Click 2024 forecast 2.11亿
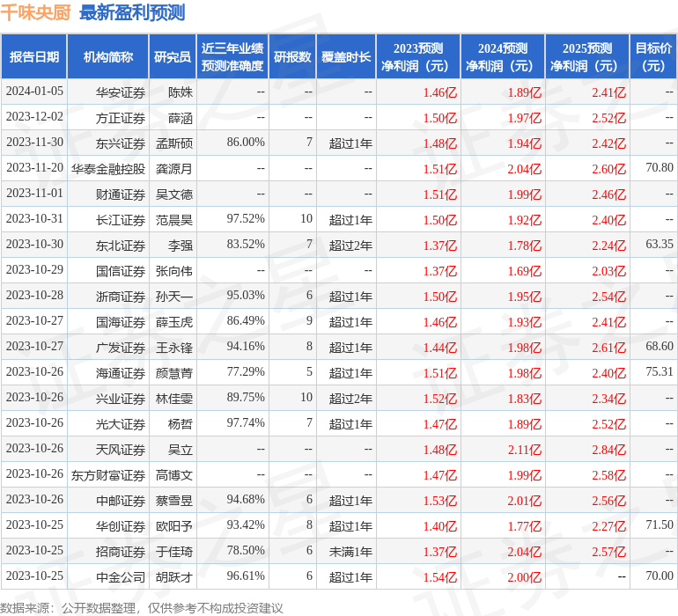The width and height of the screenshot is (678, 616). (525, 450)
